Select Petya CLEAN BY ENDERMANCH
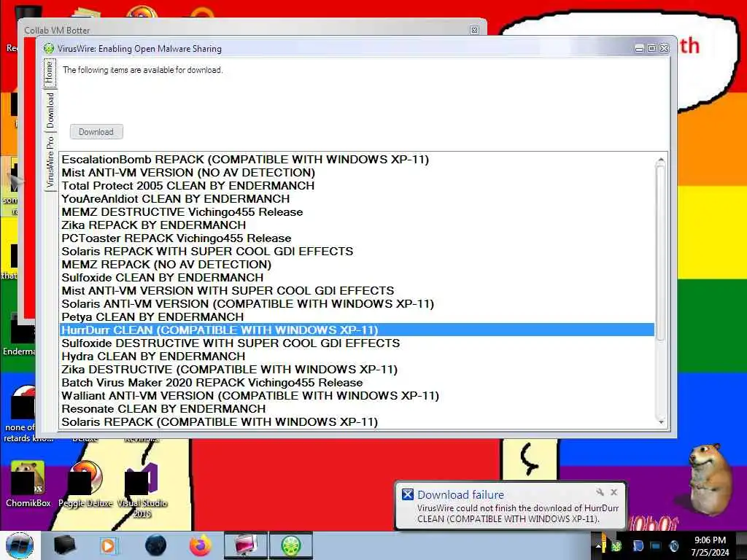 (357, 316)
